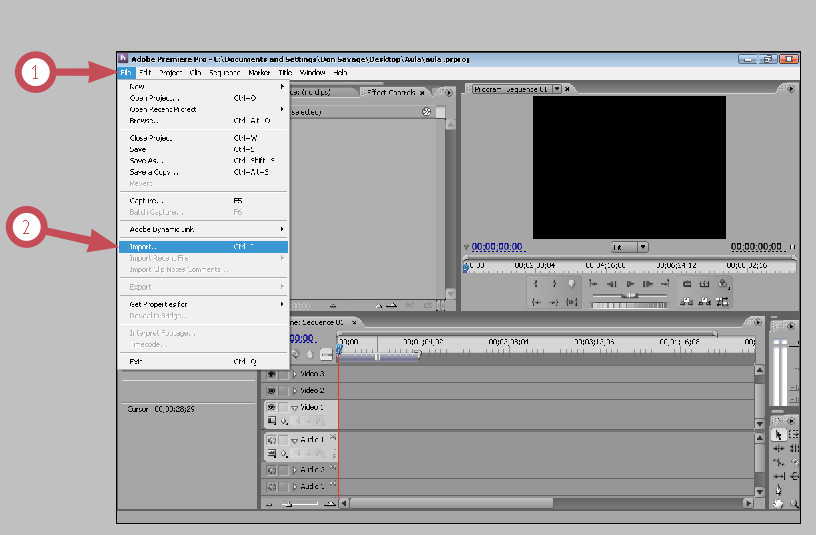This screenshot has height=535, width=816.
Task: Toggle Safe Margins in Program monitor
Action: [705, 284]
